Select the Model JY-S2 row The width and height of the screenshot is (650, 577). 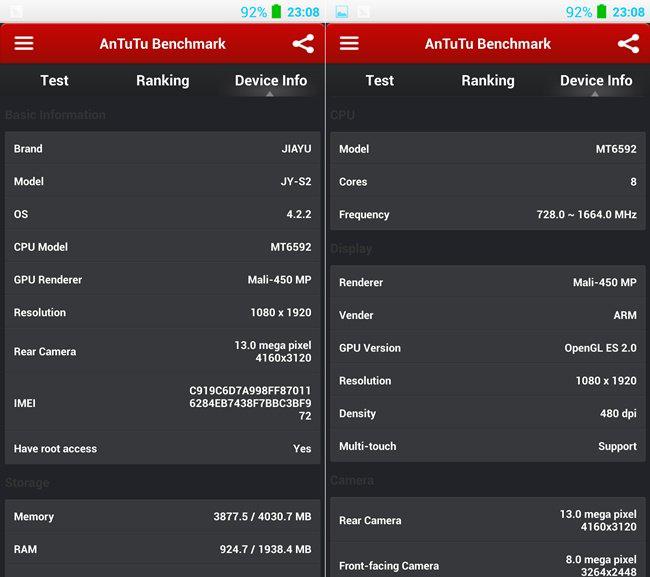(162, 181)
